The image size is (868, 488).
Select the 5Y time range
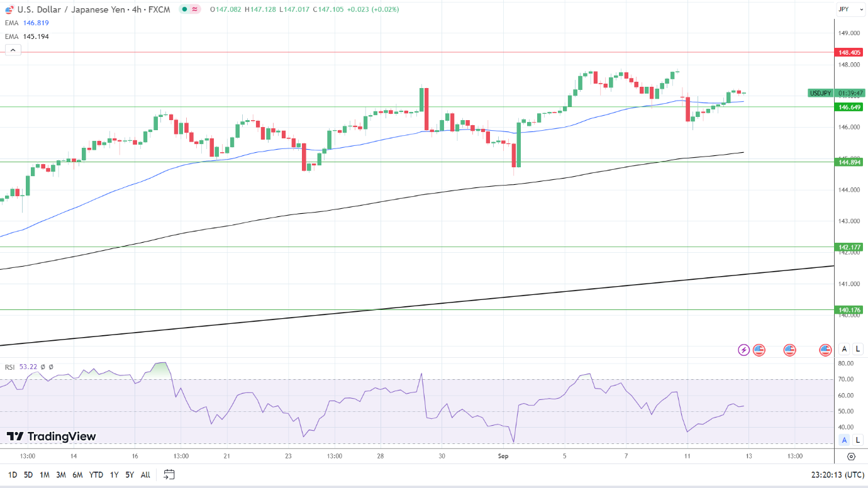(x=130, y=475)
